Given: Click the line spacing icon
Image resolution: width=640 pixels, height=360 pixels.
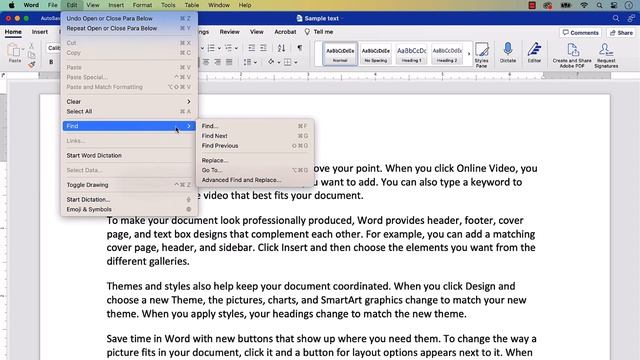Looking at the screenshot, I should pos(247,62).
